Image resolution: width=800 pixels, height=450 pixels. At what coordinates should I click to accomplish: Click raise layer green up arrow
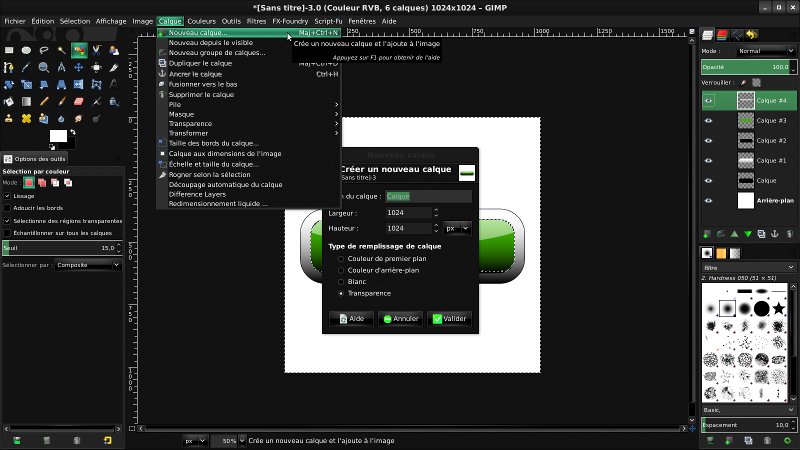tap(734, 234)
